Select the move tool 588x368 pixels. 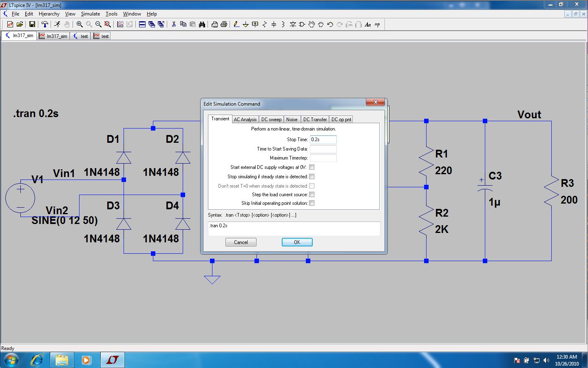(311, 24)
